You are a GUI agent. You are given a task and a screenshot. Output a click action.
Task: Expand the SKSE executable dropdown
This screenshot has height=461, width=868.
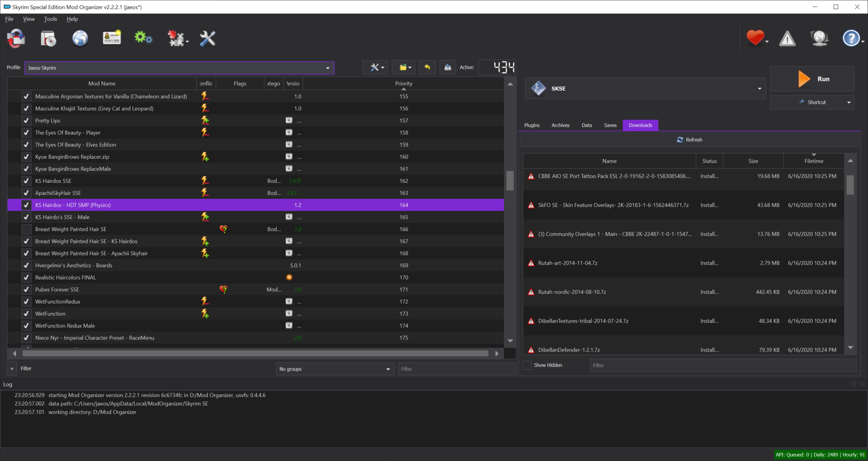tap(759, 89)
